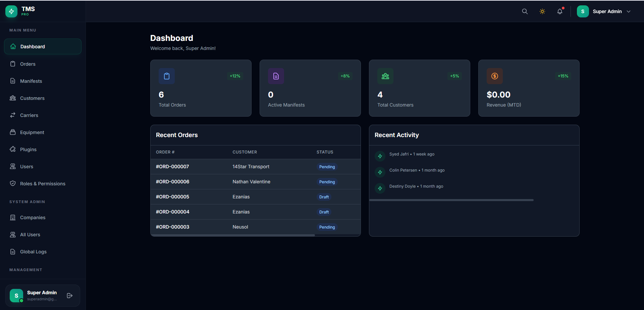644x310 pixels.
Task: Click Syed Jafri activity entry
Action: pyautogui.click(x=412, y=154)
